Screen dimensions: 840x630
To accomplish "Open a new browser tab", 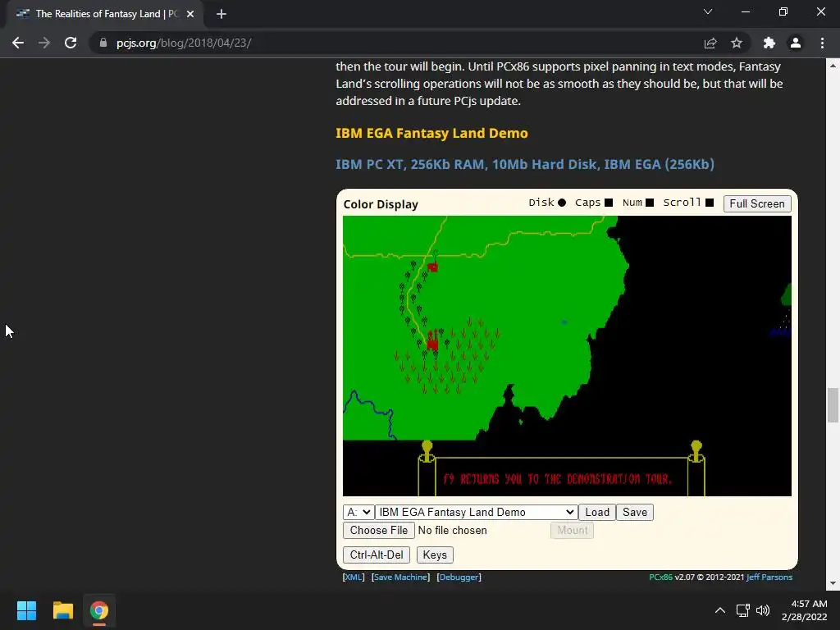I will (x=221, y=14).
